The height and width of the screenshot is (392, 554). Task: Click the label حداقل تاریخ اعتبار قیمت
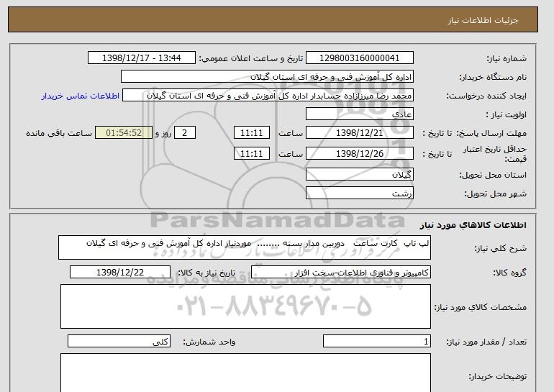click(x=495, y=154)
